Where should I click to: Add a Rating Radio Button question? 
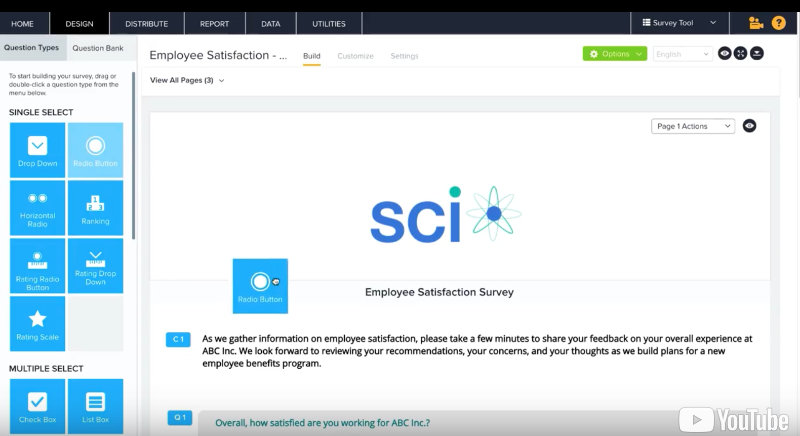pos(37,266)
